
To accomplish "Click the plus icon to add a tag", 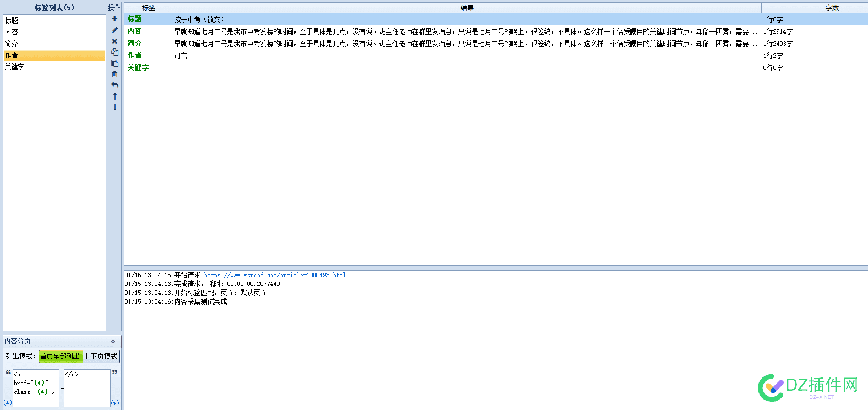I will click(114, 19).
